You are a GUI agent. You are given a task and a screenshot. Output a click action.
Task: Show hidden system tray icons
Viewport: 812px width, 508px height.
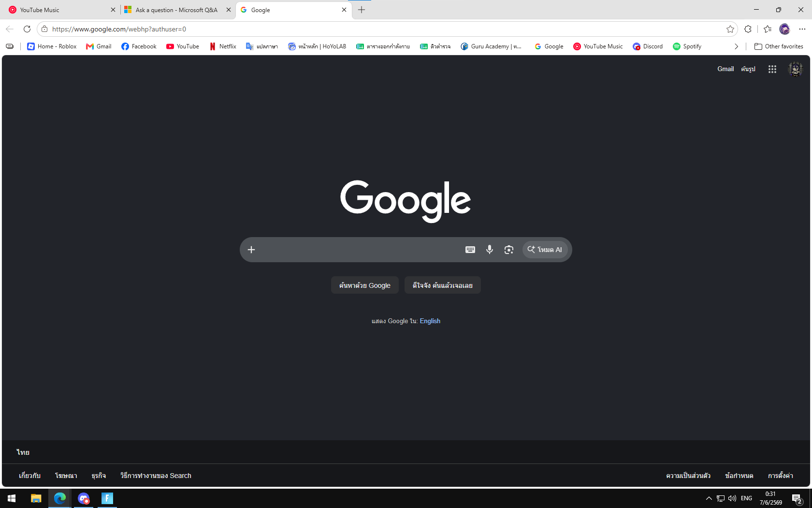(709, 498)
